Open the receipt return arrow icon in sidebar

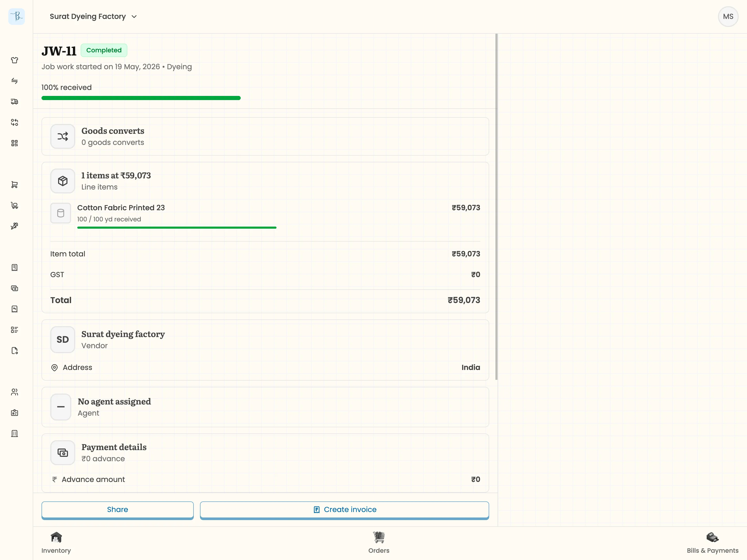(15, 309)
